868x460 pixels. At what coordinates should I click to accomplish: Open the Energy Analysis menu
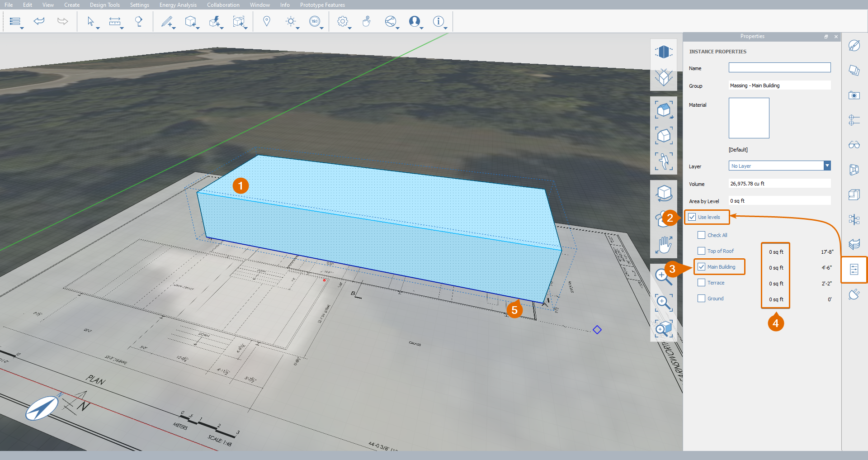(178, 5)
